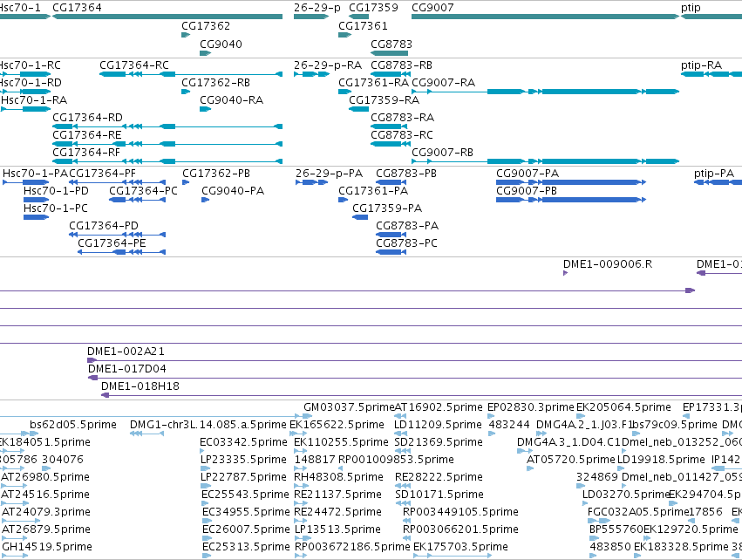Image resolution: width=742 pixels, height=560 pixels.
Task: Click transcript label CG17361-RA
Action: point(373,82)
